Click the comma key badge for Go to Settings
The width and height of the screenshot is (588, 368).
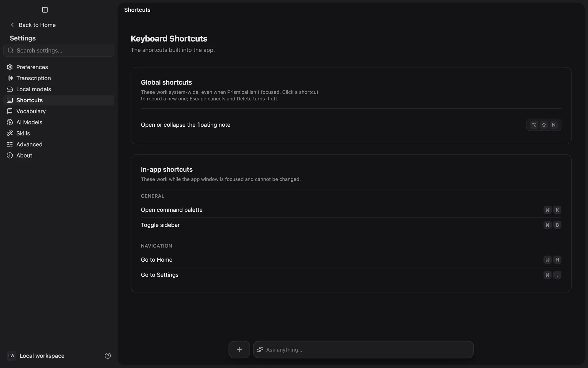coord(557,275)
